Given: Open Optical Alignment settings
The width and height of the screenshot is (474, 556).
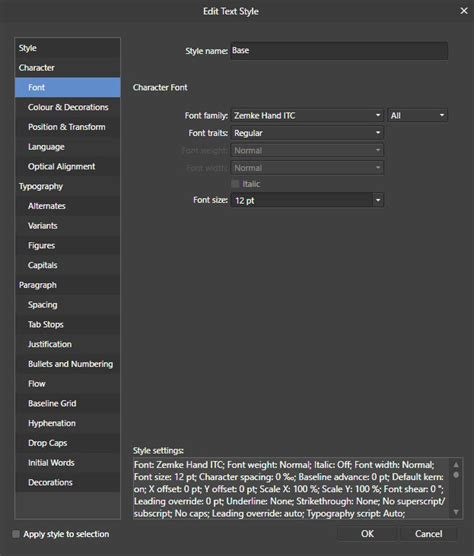Looking at the screenshot, I should [x=67, y=166].
